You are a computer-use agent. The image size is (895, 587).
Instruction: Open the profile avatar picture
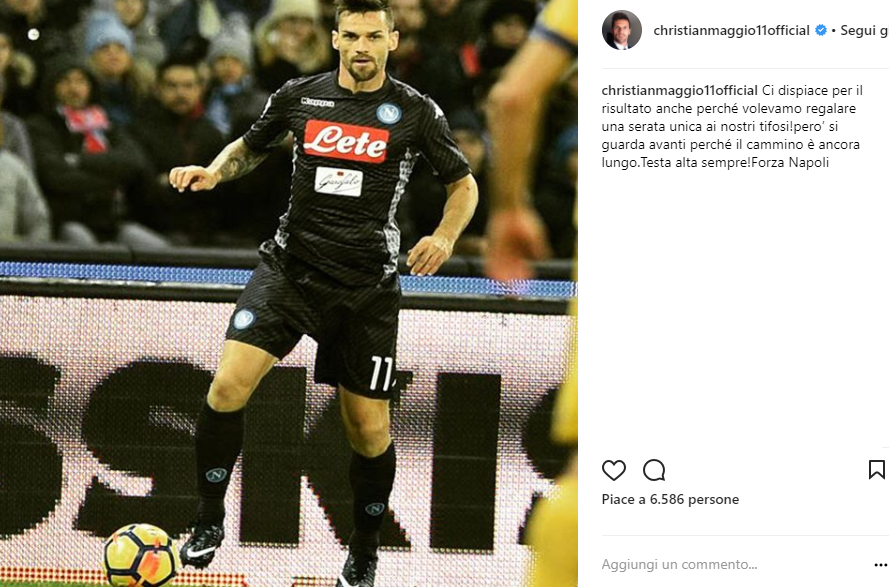[x=621, y=30]
